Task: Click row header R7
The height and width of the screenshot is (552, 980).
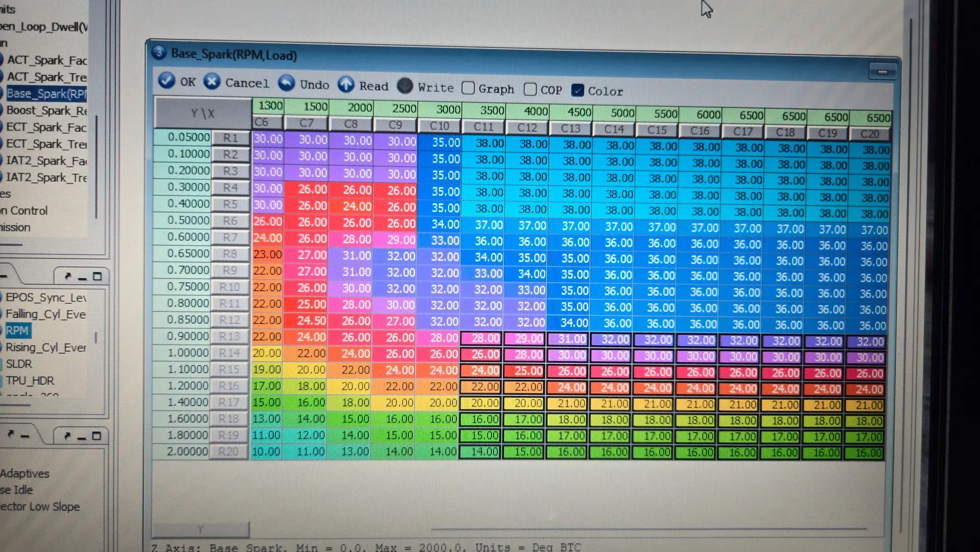Action: (230, 238)
